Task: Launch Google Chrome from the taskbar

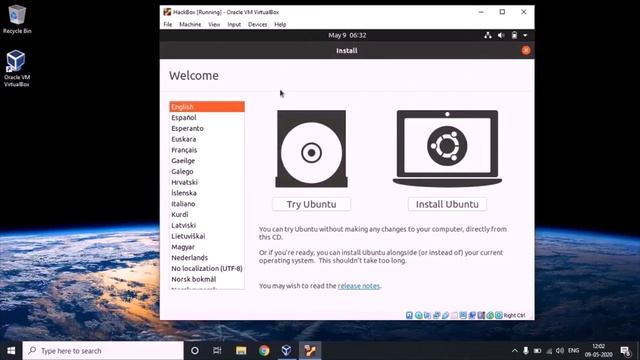Action: 264,351
